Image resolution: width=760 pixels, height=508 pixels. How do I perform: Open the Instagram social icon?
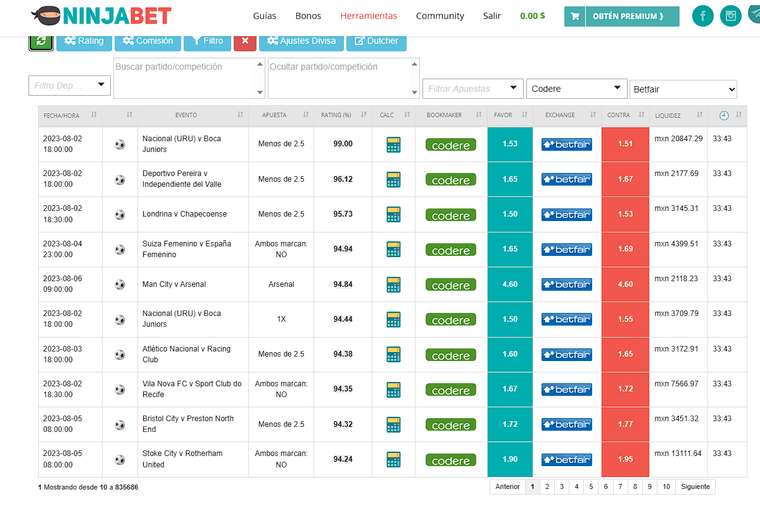730,16
